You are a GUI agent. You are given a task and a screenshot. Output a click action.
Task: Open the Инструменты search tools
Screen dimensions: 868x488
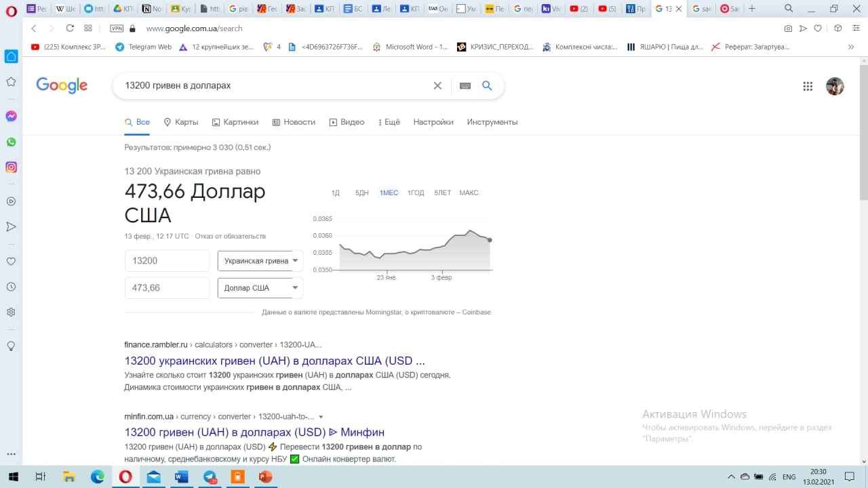492,122
